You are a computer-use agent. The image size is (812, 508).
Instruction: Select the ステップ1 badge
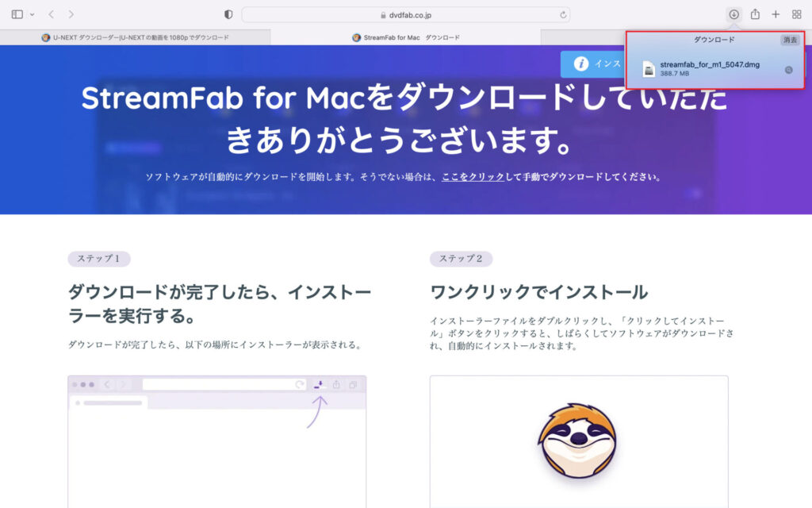[99, 259]
